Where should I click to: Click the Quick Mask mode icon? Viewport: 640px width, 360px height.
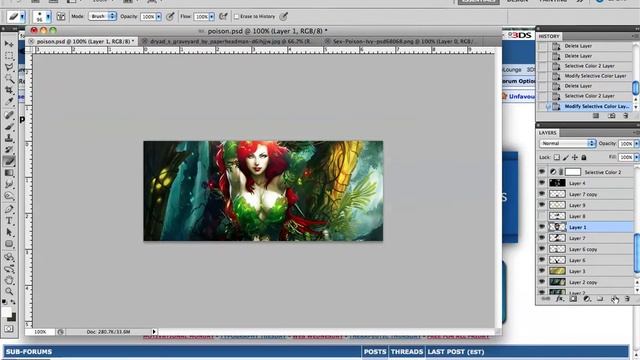click(9, 329)
